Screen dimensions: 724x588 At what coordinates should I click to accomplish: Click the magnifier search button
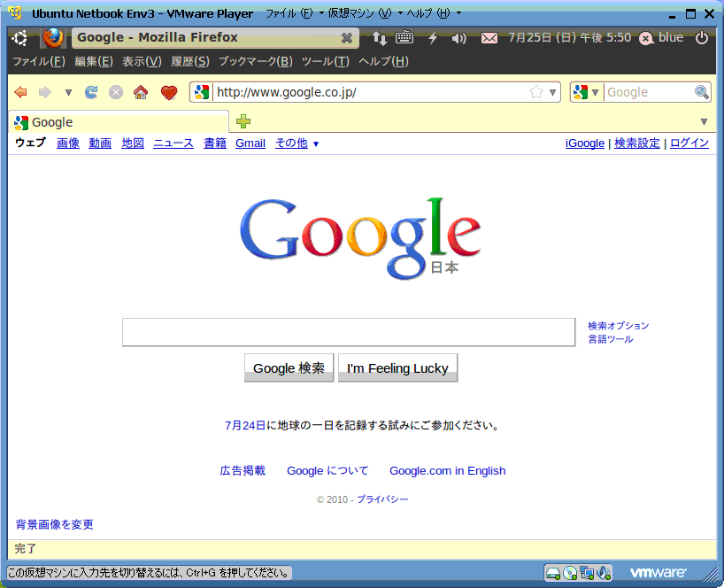pyautogui.click(x=701, y=92)
